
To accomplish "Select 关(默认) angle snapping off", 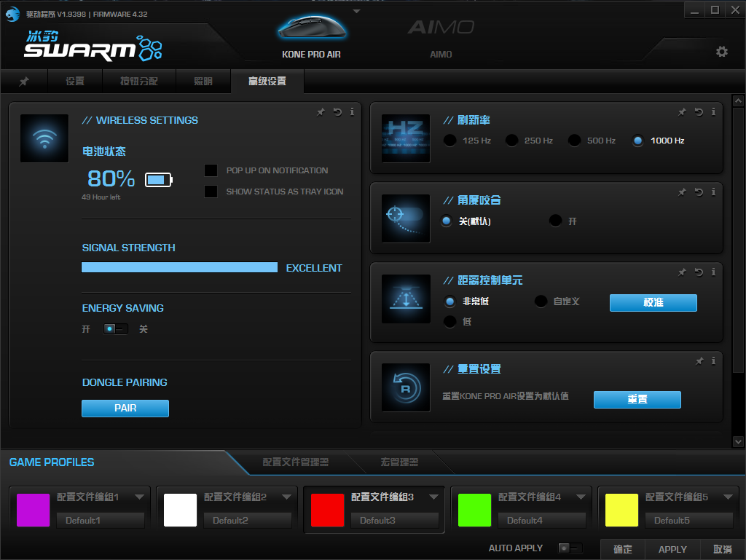I will coord(447,221).
